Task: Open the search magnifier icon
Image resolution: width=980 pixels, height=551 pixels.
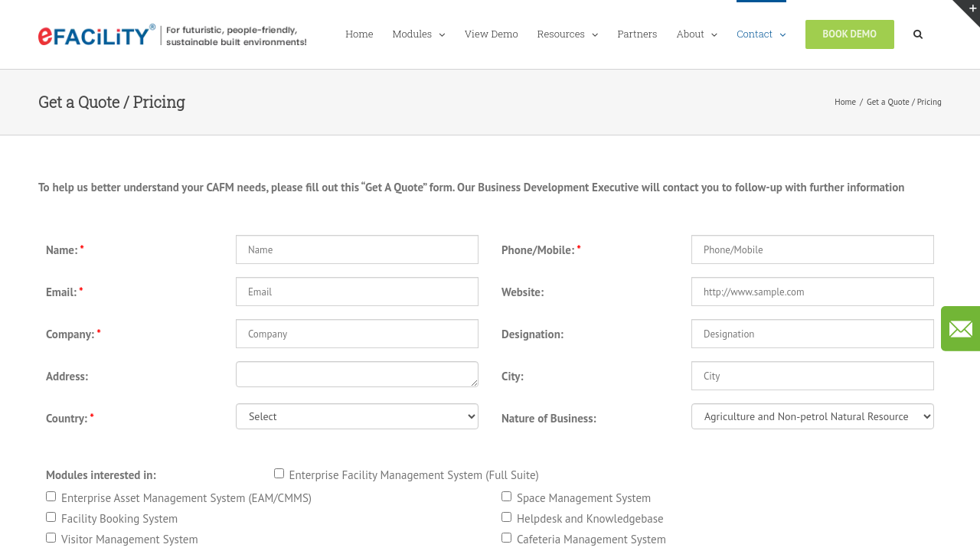Action: (918, 34)
